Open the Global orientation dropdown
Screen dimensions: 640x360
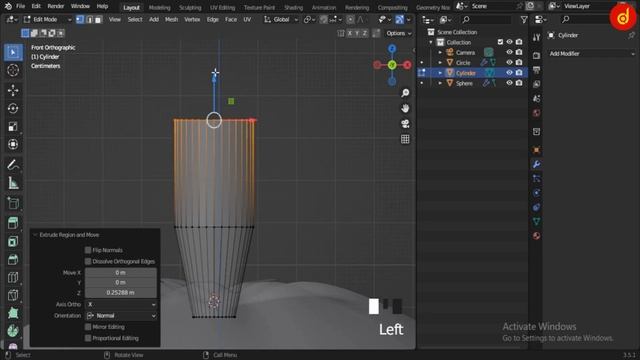281,19
